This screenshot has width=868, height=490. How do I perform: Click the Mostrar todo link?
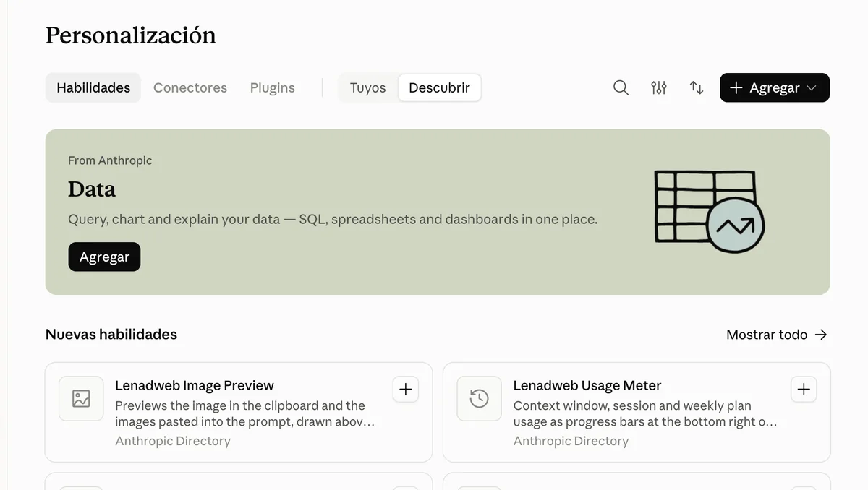[767, 335]
